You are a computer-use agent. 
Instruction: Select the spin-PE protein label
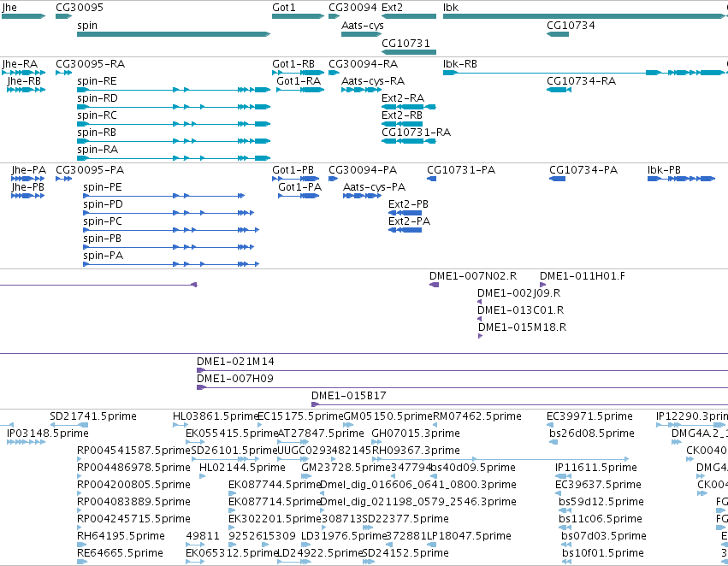pyautogui.click(x=102, y=187)
